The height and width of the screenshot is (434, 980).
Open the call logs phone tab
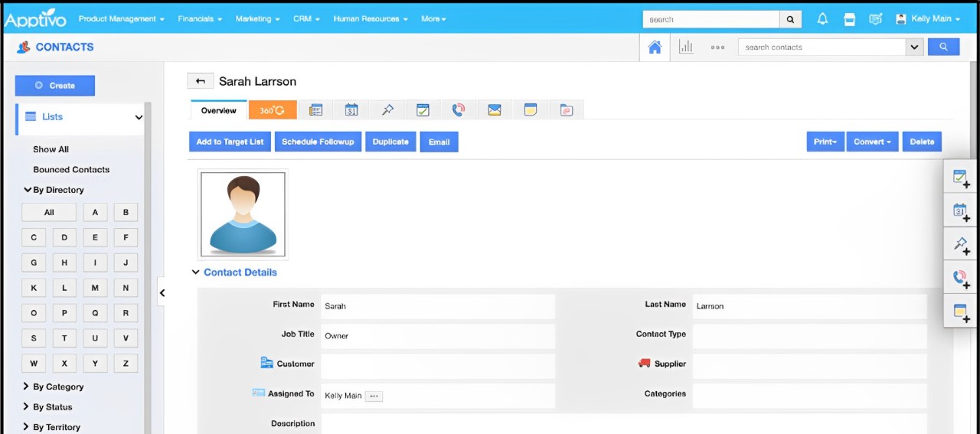click(x=459, y=110)
